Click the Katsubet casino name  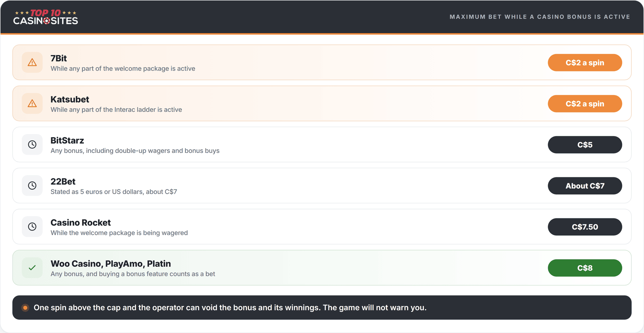click(70, 99)
